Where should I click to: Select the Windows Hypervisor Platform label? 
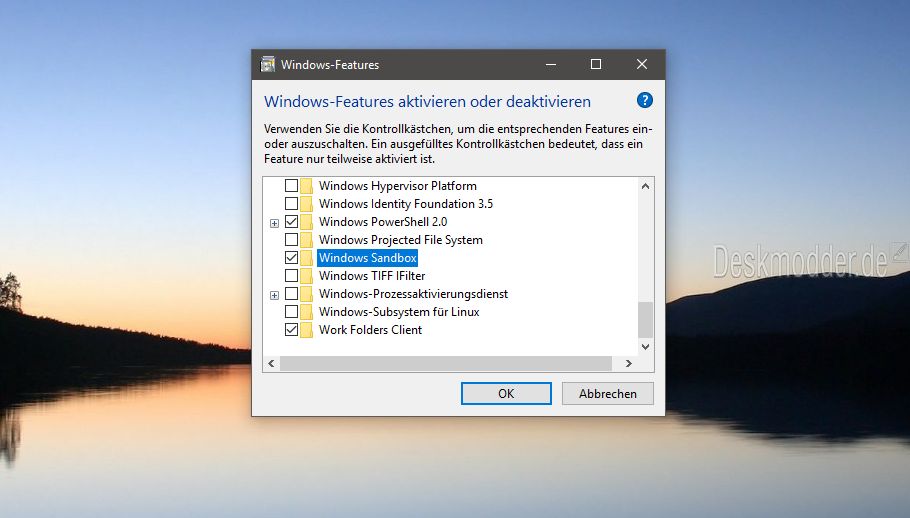398,186
